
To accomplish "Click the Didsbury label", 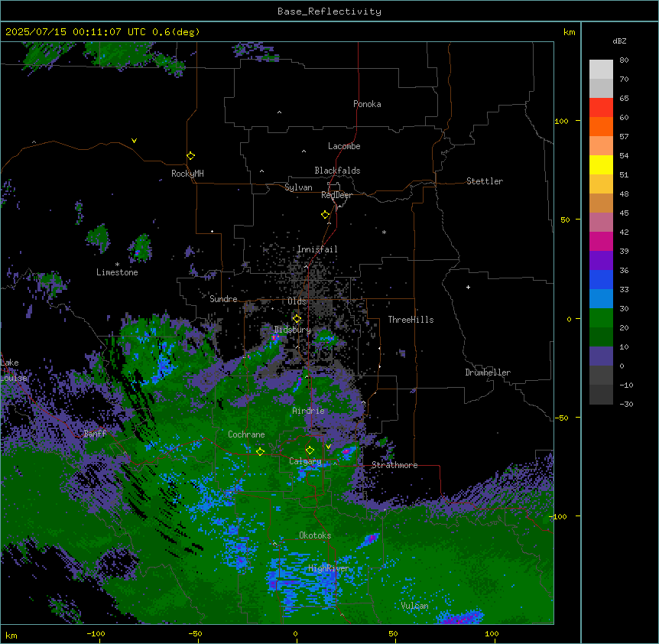I will click(293, 330).
